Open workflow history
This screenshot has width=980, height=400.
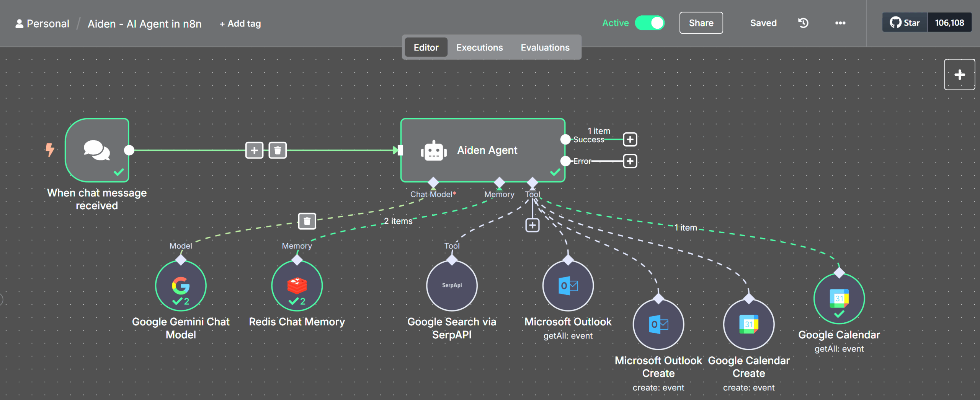coord(803,23)
